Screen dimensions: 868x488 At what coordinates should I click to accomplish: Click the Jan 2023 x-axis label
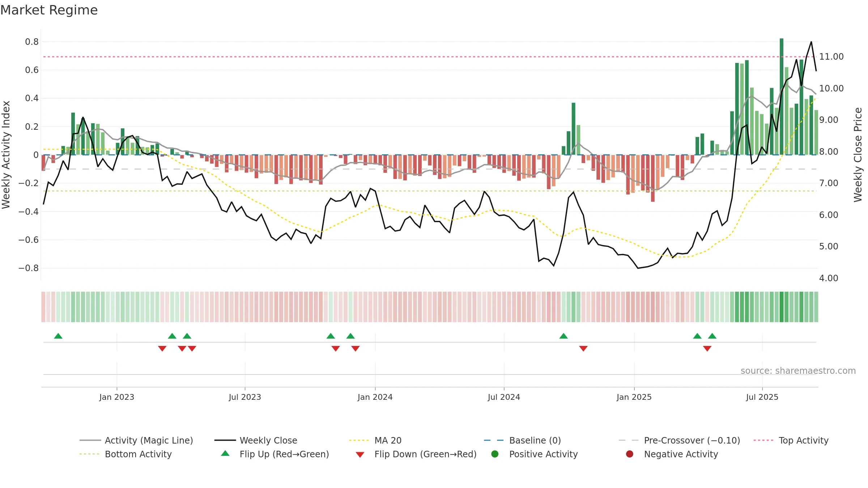117,397
